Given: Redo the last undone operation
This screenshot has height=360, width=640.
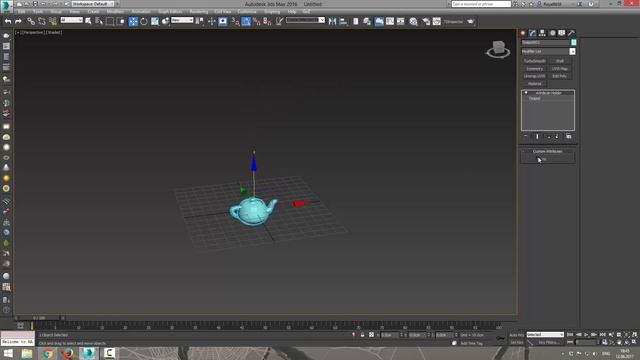Looking at the screenshot, I should click(18, 21).
